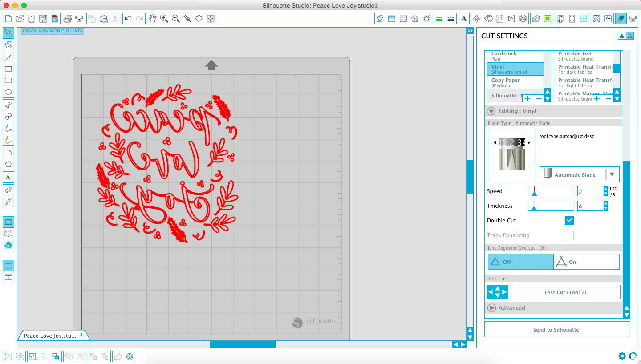Click Send to Silhouette button

pos(556,330)
